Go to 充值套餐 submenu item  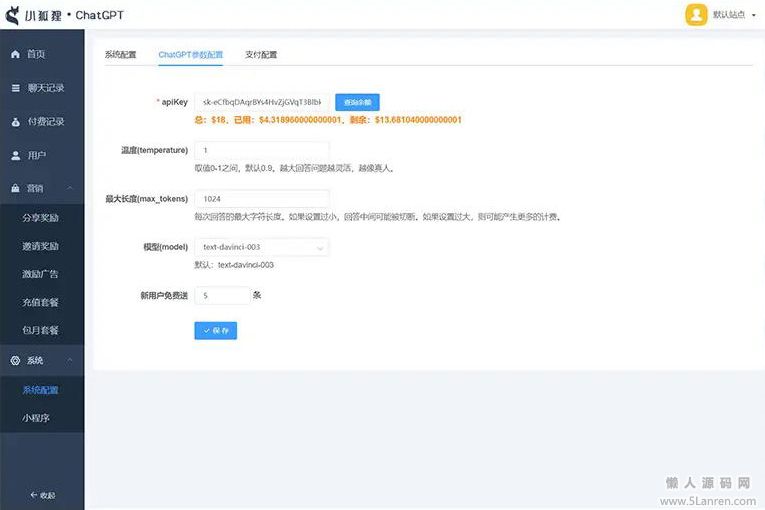42,302
